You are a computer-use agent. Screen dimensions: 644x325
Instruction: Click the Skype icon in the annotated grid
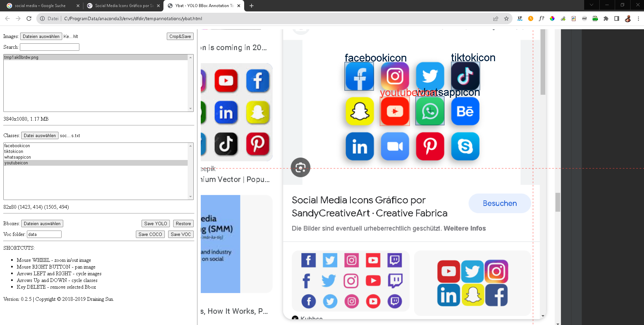[465, 146]
